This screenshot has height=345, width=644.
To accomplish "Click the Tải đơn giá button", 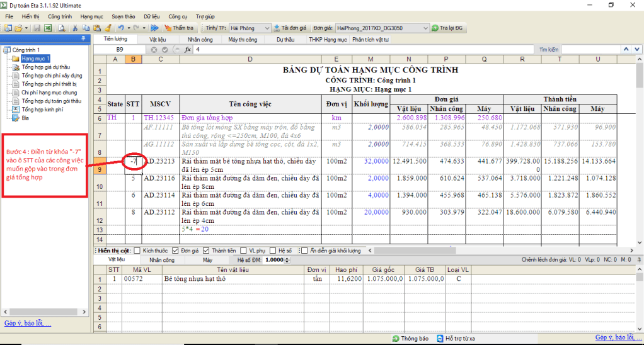I will click(290, 28).
